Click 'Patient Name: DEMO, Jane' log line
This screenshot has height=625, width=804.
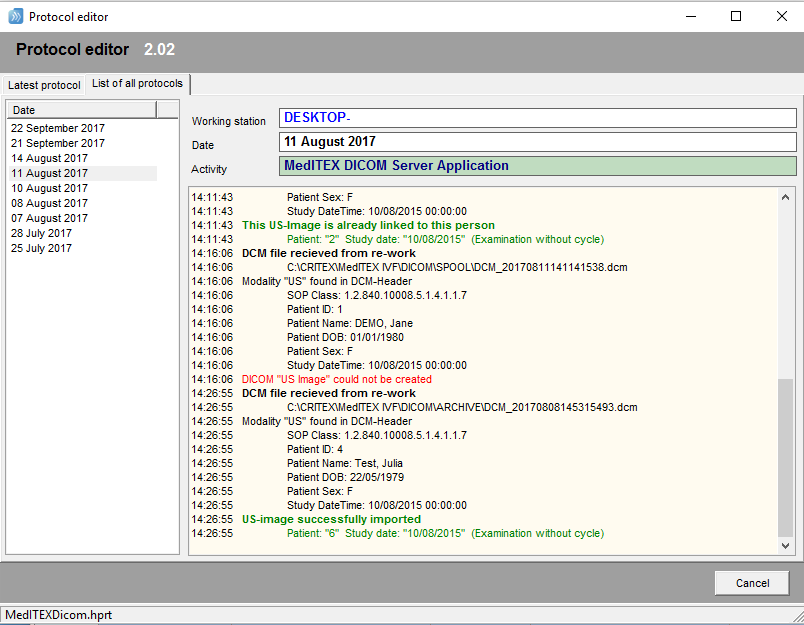click(350, 324)
